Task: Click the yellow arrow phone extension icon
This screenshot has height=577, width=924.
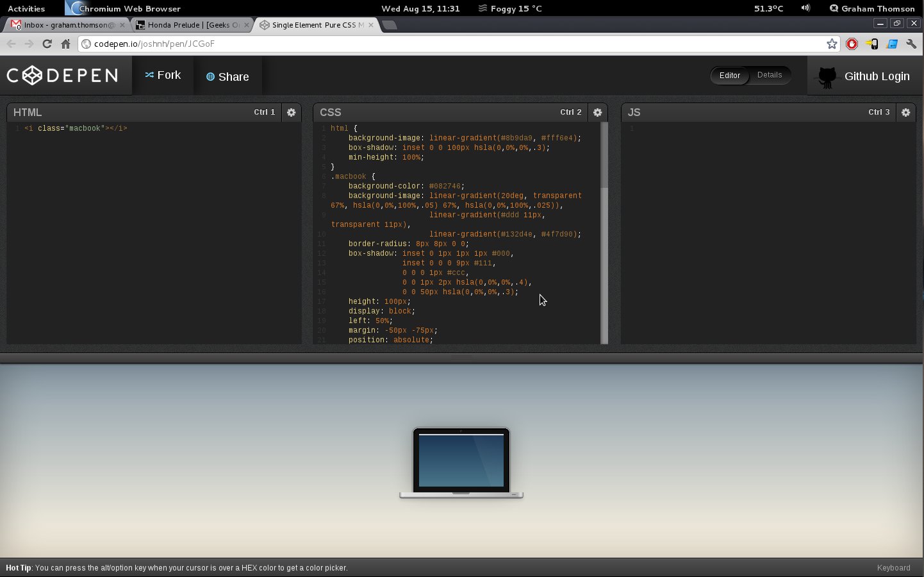Action: [x=871, y=44]
